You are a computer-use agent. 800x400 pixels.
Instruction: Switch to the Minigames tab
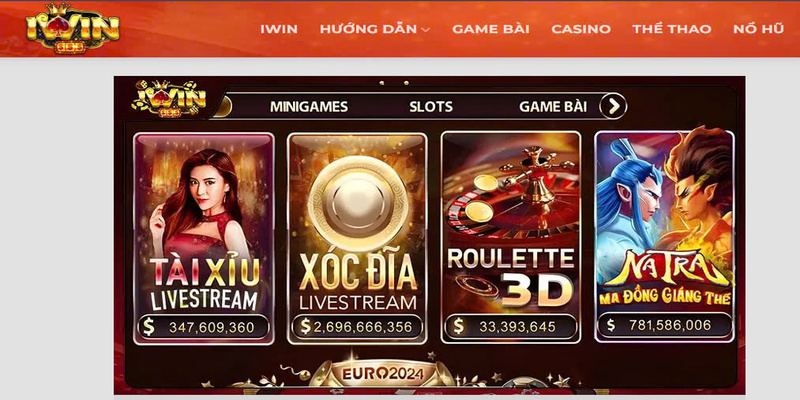(x=309, y=107)
